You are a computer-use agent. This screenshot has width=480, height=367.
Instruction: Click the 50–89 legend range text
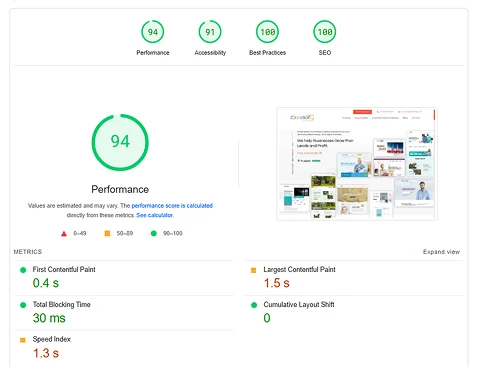125,233
